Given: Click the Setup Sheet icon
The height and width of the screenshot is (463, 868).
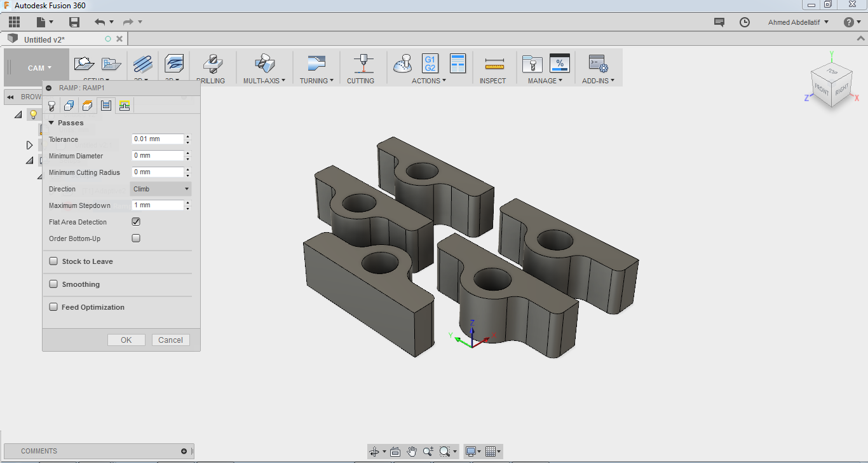Looking at the screenshot, I should [458, 63].
